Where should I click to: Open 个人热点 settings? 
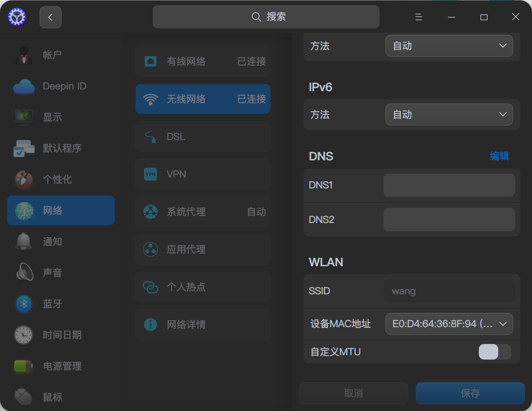pyautogui.click(x=203, y=287)
